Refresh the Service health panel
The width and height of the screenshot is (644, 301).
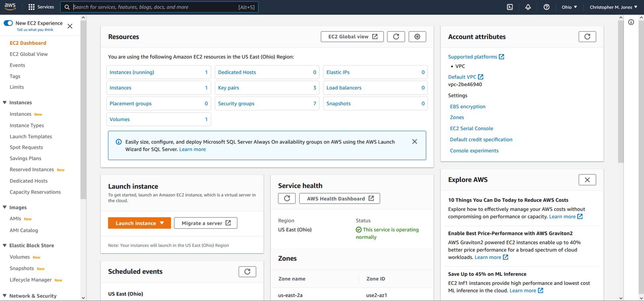pos(287,198)
